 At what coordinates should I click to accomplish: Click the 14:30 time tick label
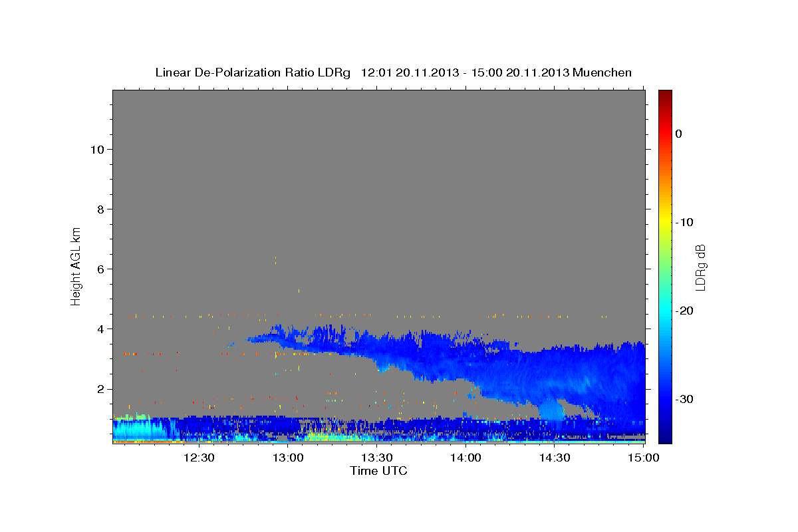[x=555, y=458]
